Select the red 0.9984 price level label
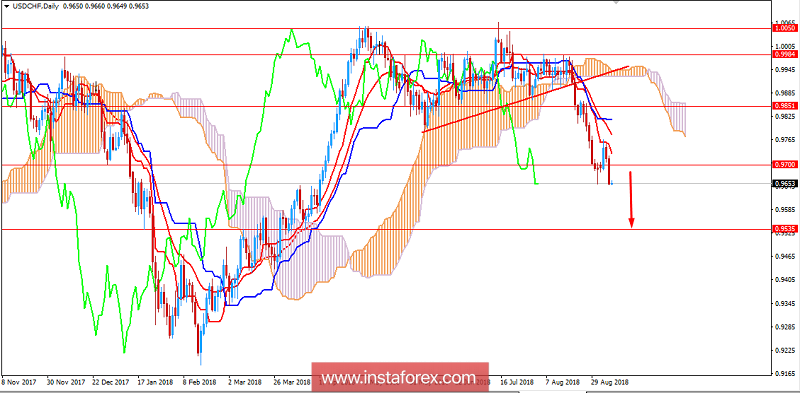This screenshot has width=800, height=393. tap(785, 54)
